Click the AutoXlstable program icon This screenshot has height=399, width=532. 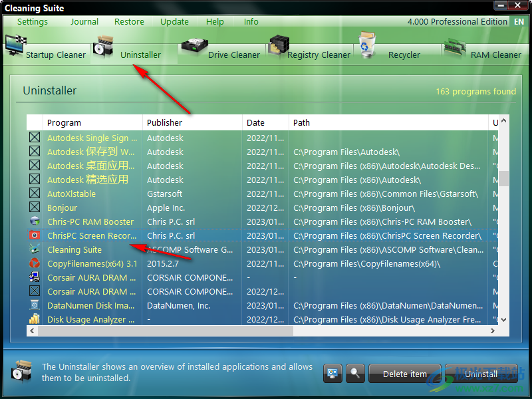(x=35, y=194)
